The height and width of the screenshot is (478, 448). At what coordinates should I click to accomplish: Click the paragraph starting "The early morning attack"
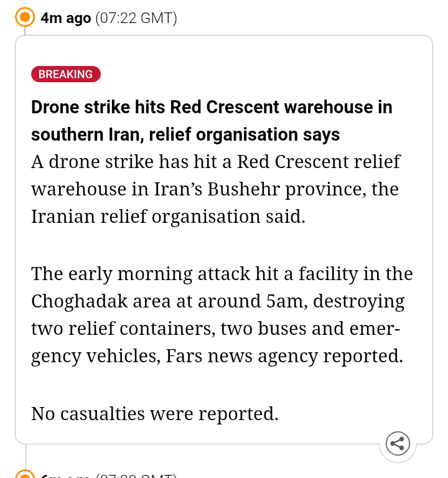pyautogui.click(x=222, y=314)
